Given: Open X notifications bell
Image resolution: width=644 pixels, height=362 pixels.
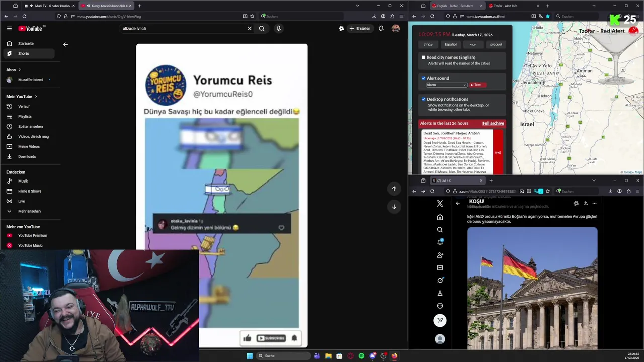Looking at the screenshot, I should 440,242.
